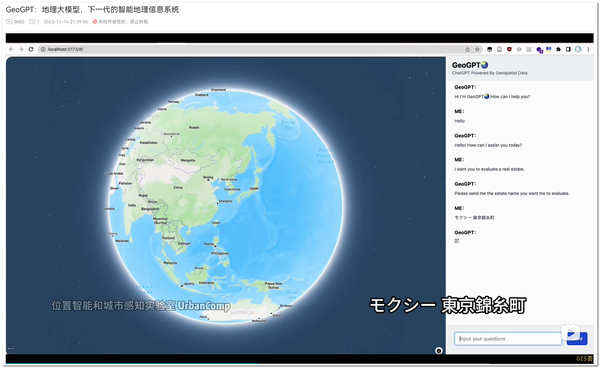Screen dimensions: 600x368
Task: Click the localhost address bar
Action: pos(253,49)
